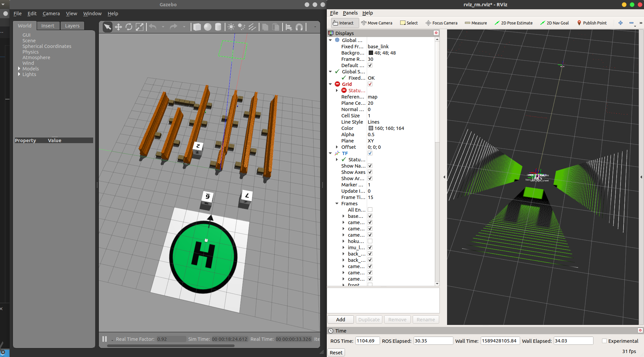Switch to the Insert tab
This screenshot has height=357, width=644.
point(48,26)
